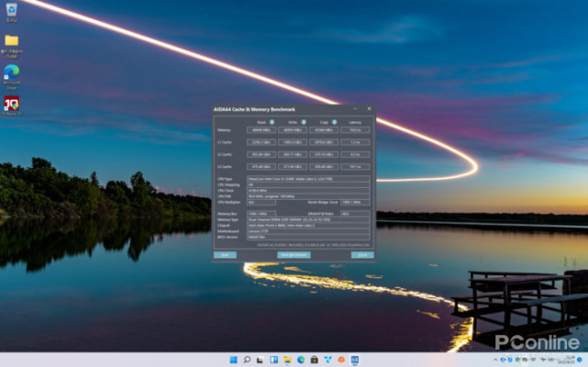
Task: Click the AIDA64 icon in the taskbar
Action: point(353,360)
